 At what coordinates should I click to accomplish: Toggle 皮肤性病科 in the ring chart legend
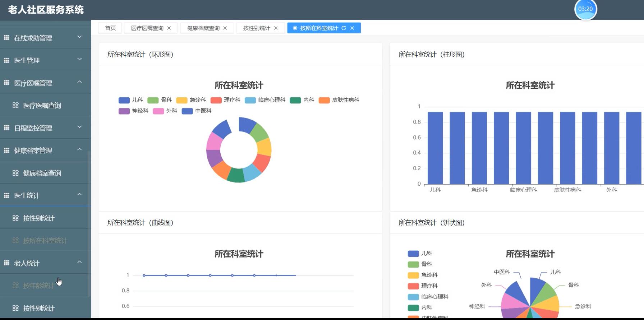pyautogui.click(x=339, y=100)
